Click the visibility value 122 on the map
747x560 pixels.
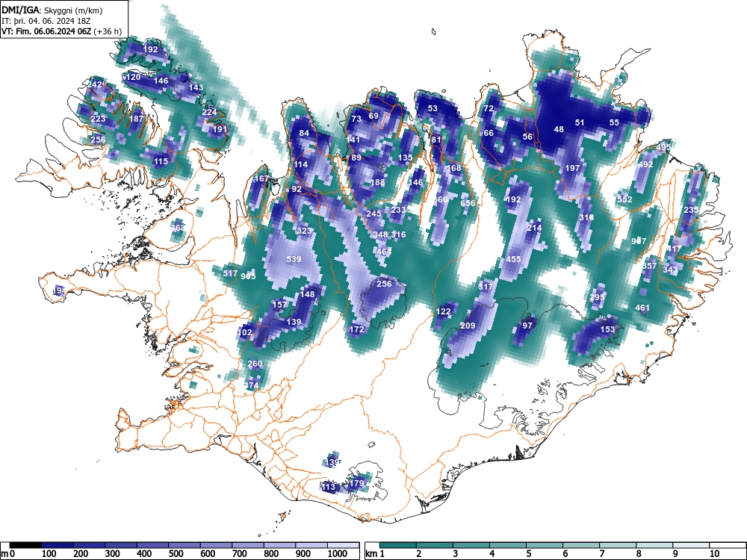[x=444, y=311]
